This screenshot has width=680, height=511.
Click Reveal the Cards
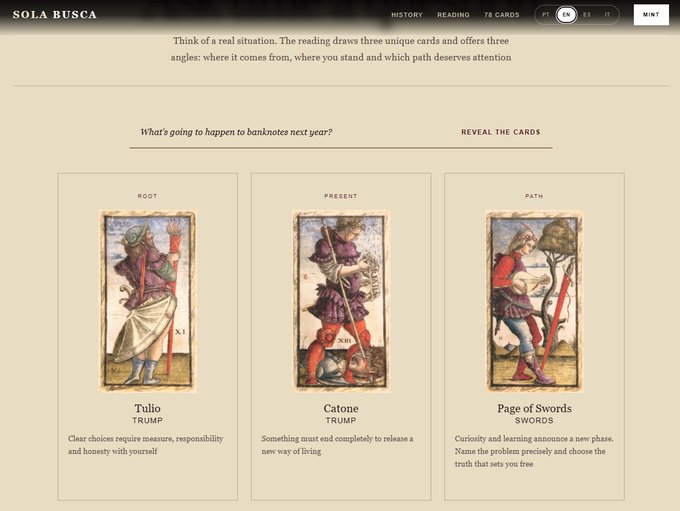(500, 132)
